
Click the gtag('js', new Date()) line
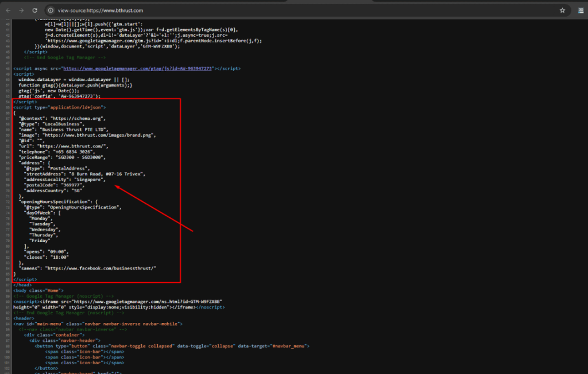point(49,91)
